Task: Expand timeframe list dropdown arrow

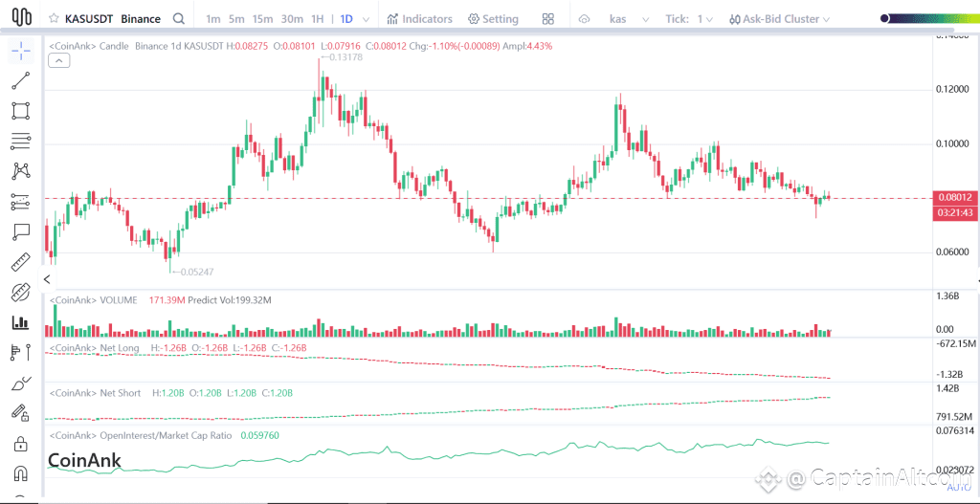Action: click(x=367, y=19)
